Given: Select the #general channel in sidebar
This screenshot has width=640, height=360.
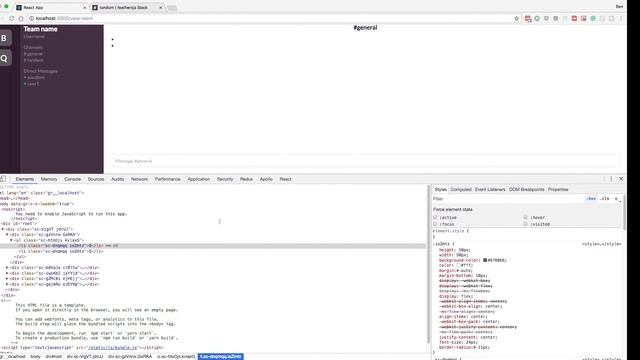Looking at the screenshot, I should coord(33,54).
